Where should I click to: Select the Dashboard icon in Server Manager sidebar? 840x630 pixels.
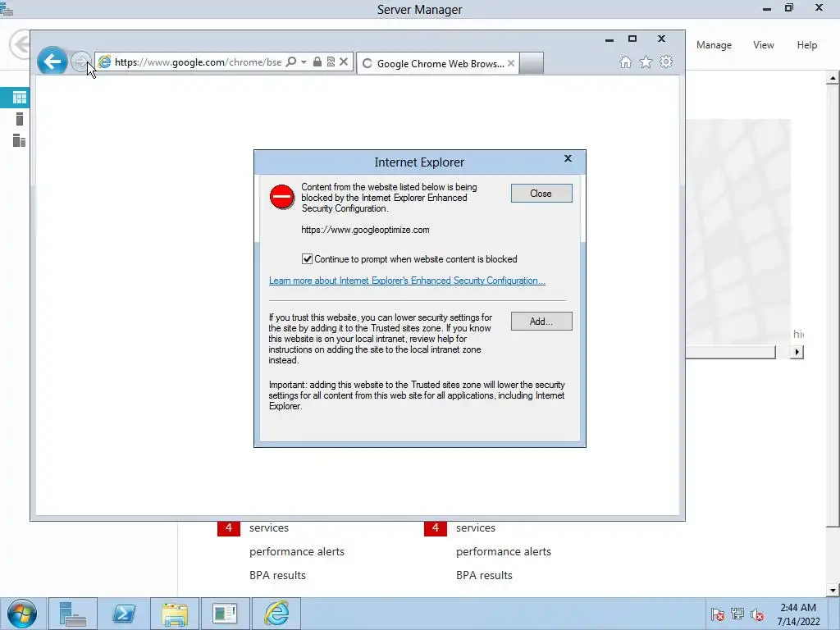pos(20,98)
